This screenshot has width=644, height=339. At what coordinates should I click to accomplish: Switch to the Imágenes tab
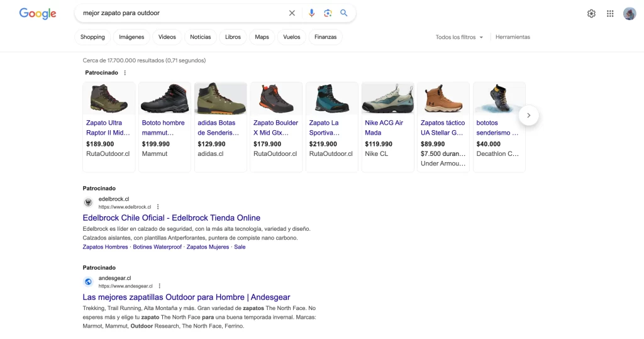click(131, 37)
